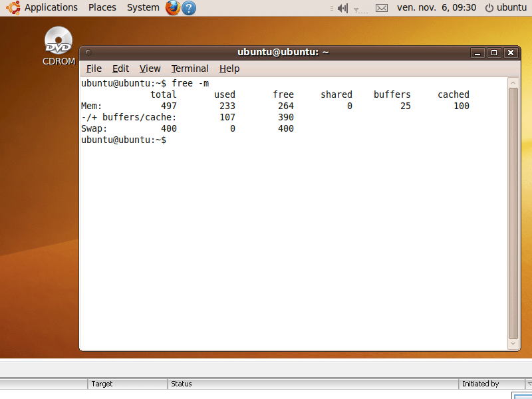
Task: Click the terminal vertical scrollbar thumb
Action: [513, 213]
